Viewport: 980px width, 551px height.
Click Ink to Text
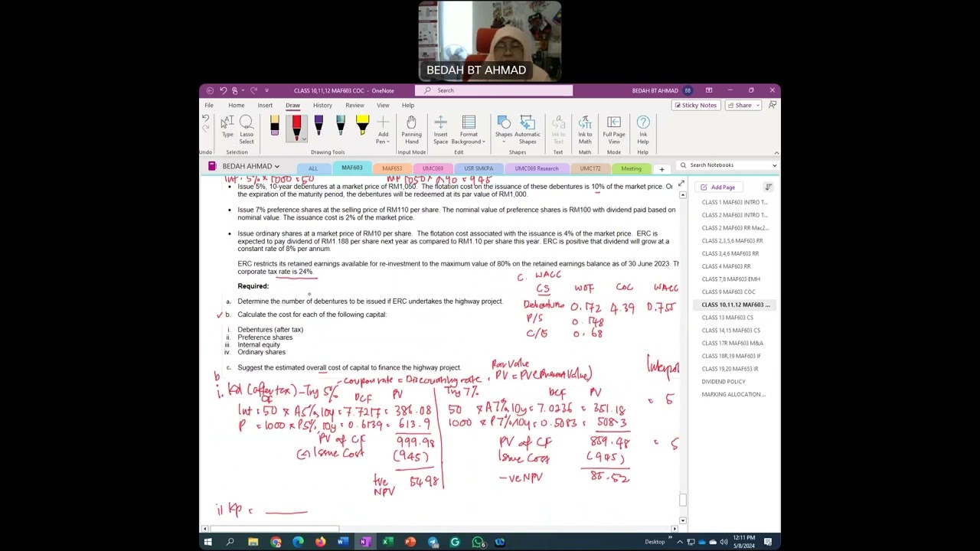(559, 130)
